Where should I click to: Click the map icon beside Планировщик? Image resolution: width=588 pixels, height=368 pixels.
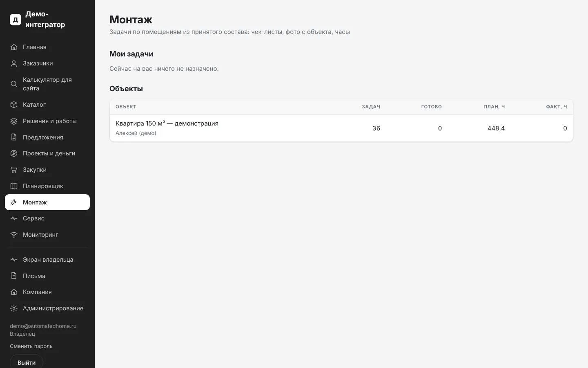(x=14, y=186)
